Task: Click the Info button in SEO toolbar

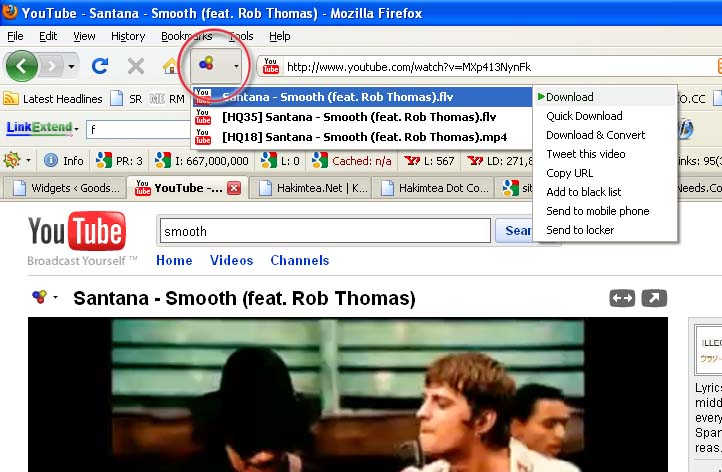Action: pos(64,161)
